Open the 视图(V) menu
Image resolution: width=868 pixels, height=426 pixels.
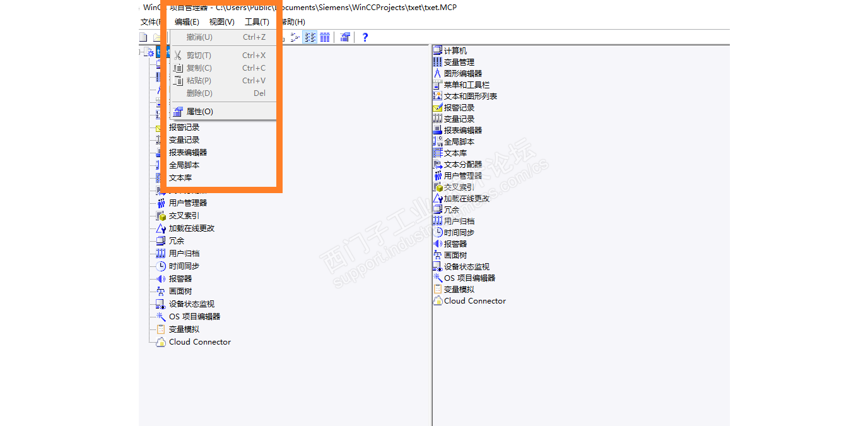pos(221,22)
